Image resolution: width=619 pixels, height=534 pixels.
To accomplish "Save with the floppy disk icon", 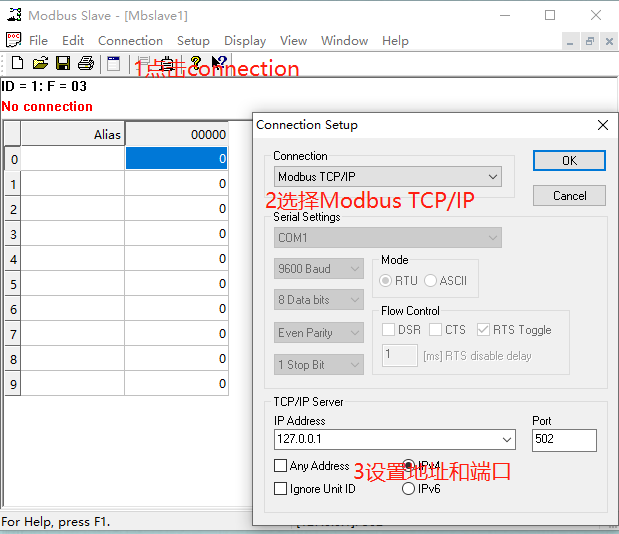I will 63,63.
